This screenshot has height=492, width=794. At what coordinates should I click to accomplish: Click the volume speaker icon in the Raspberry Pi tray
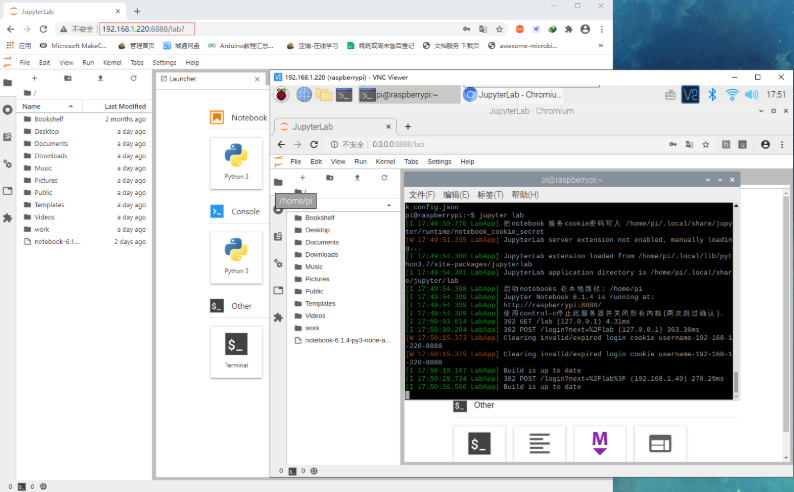(x=752, y=95)
